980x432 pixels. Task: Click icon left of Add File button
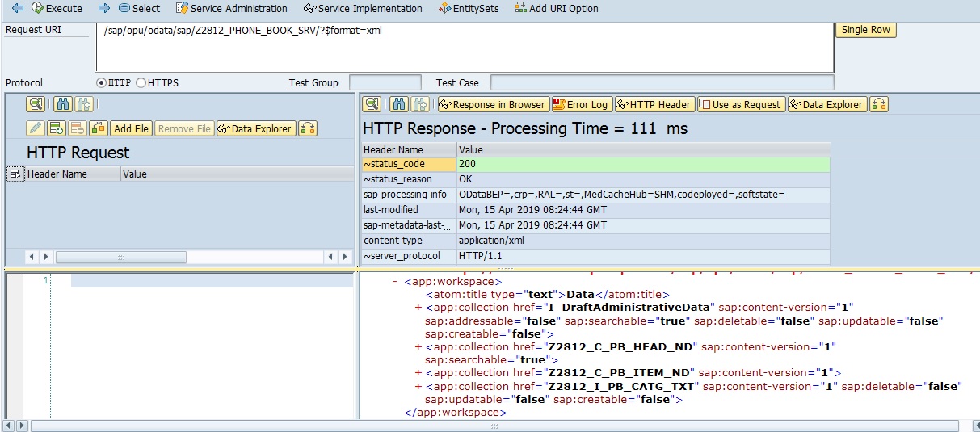(98, 128)
